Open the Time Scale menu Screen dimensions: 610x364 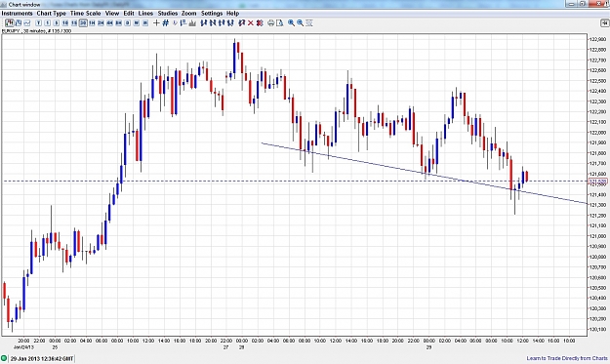[85, 14]
